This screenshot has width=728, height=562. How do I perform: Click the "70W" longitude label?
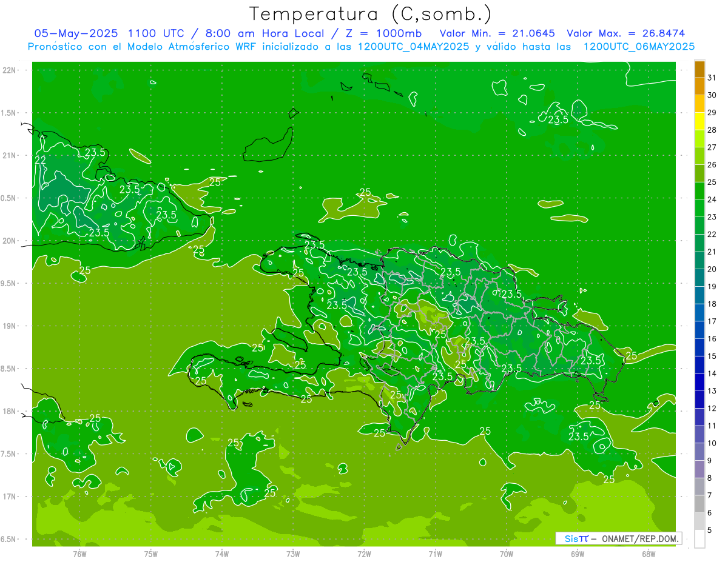tap(507, 554)
